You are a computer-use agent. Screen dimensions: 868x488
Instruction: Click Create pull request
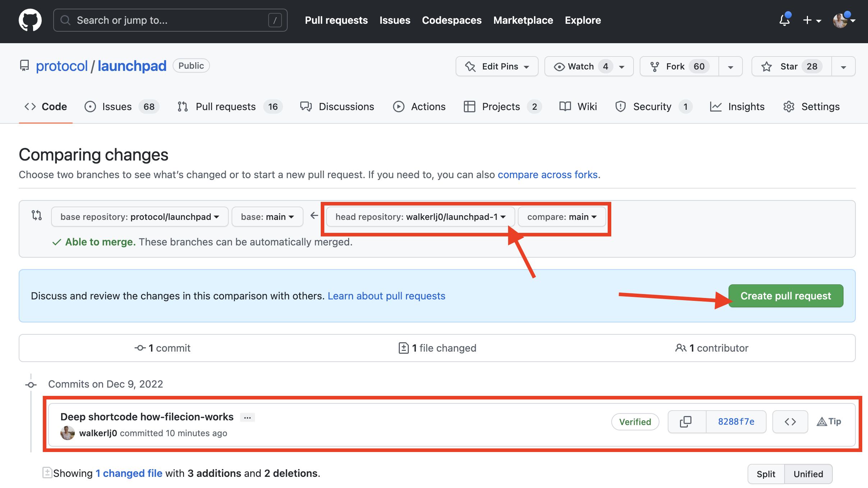point(786,296)
